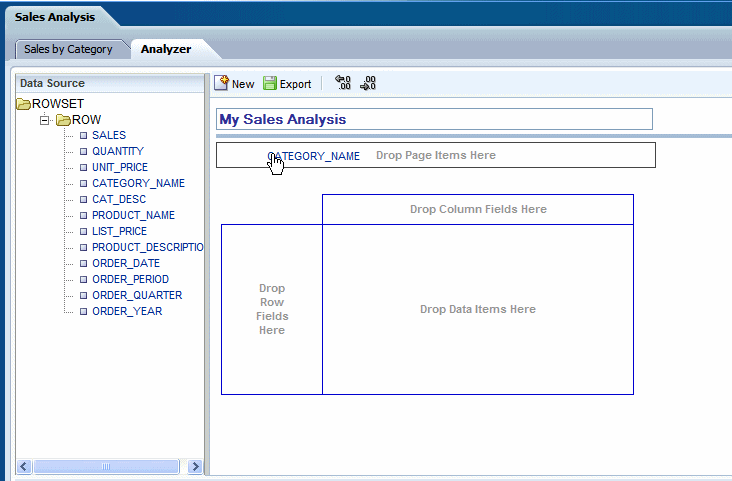Select the SALES field
Image resolution: width=732 pixels, height=481 pixels.
click(109, 135)
